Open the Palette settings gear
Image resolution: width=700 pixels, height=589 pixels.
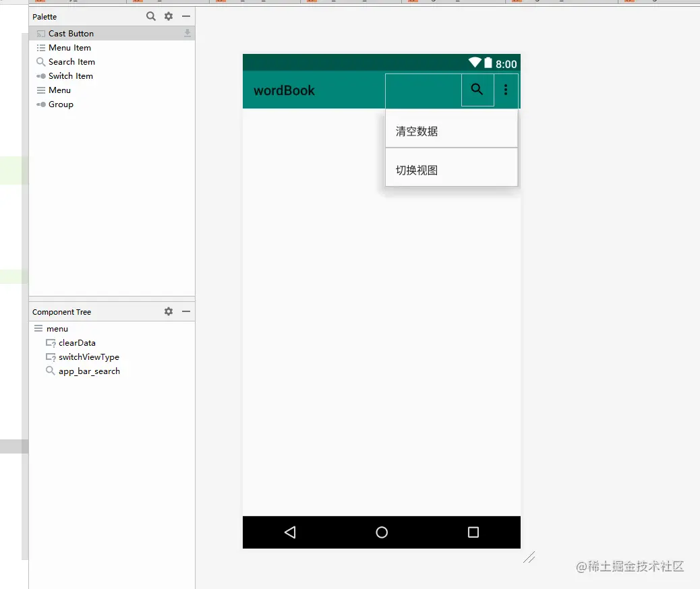[168, 15]
